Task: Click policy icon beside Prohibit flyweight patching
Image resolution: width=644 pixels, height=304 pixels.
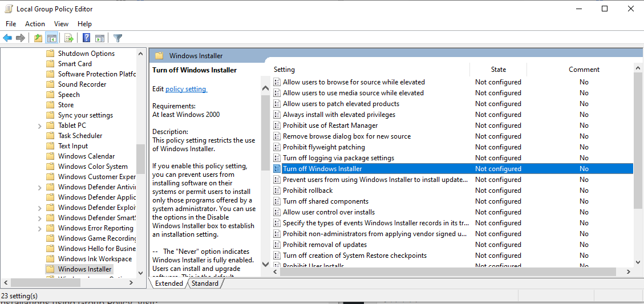Action: click(x=277, y=147)
